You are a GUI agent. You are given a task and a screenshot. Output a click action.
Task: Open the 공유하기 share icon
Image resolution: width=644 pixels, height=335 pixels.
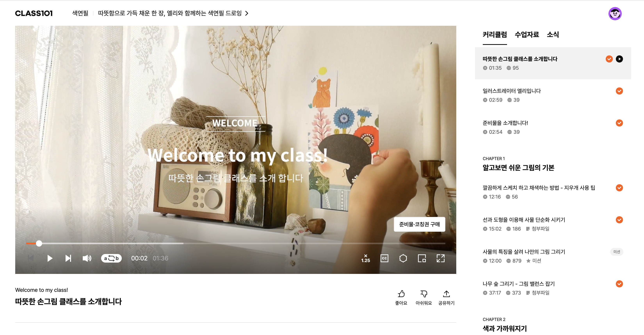pyautogui.click(x=446, y=294)
